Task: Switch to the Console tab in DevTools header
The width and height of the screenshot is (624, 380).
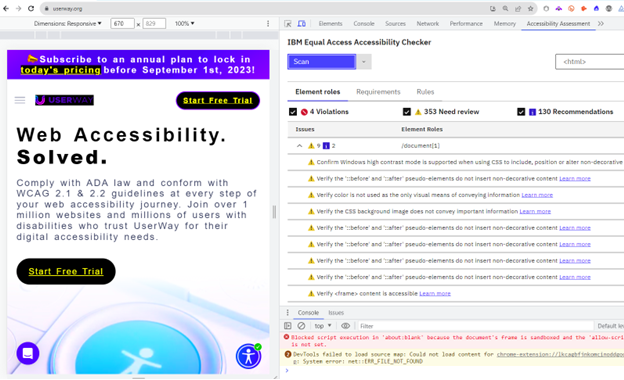Action: (364, 24)
